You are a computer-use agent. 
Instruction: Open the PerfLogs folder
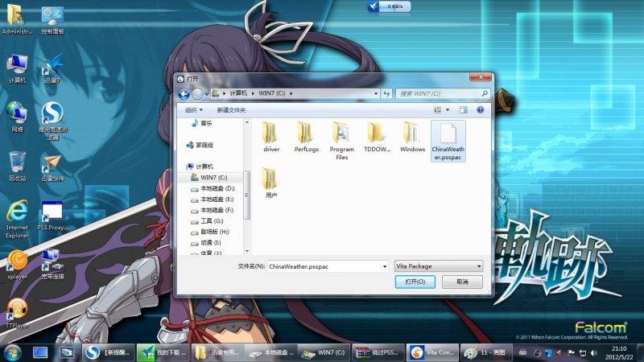306,137
